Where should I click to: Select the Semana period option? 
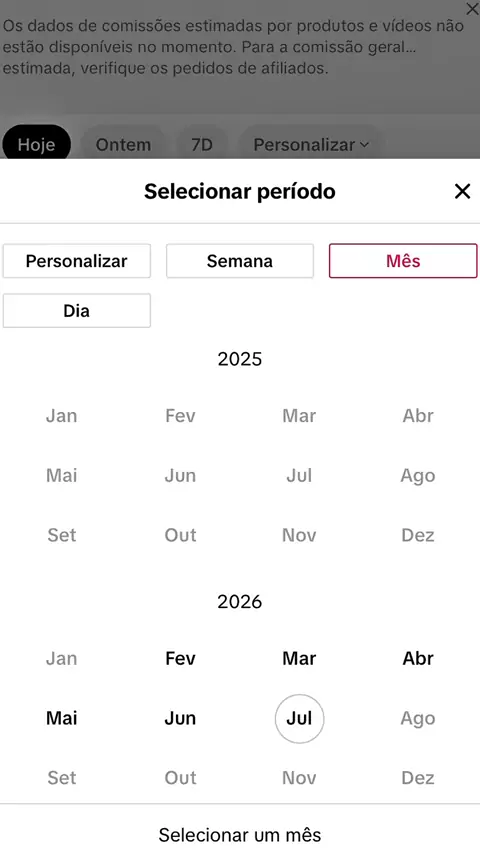(240, 261)
